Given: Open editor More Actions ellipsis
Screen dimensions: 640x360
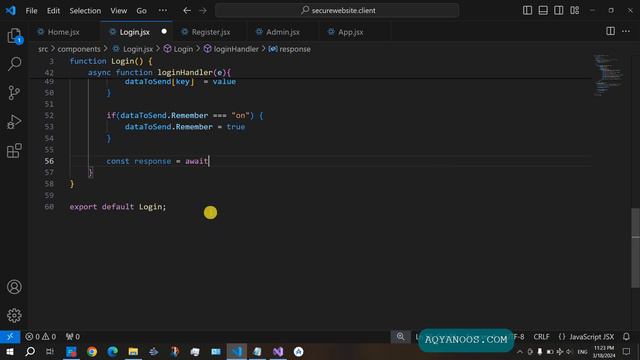Looking at the screenshot, I should click(x=626, y=31).
